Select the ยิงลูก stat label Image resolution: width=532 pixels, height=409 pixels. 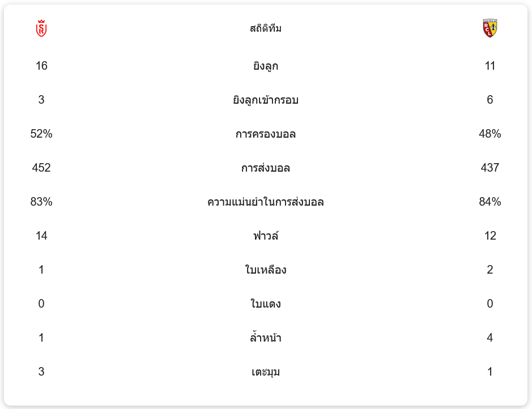[266, 66]
